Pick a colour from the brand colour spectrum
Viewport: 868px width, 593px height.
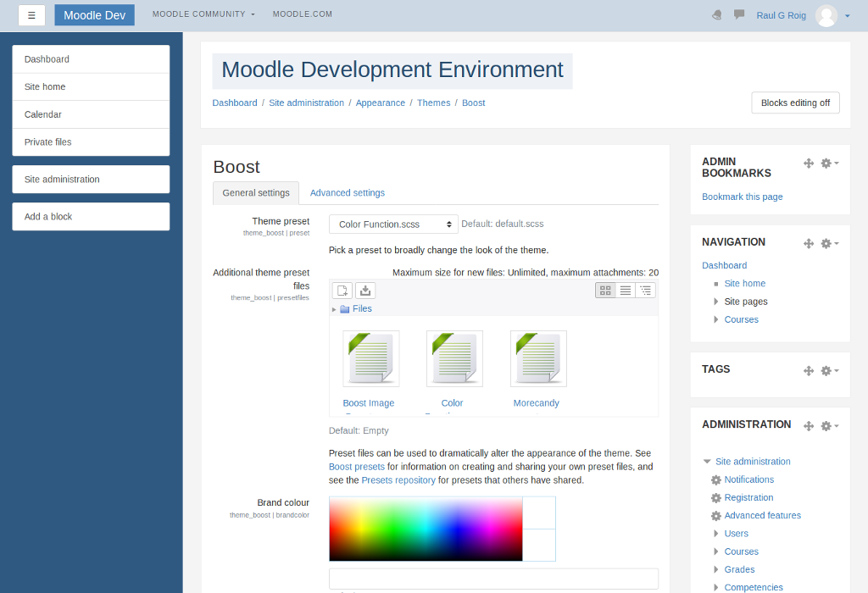coord(426,529)
